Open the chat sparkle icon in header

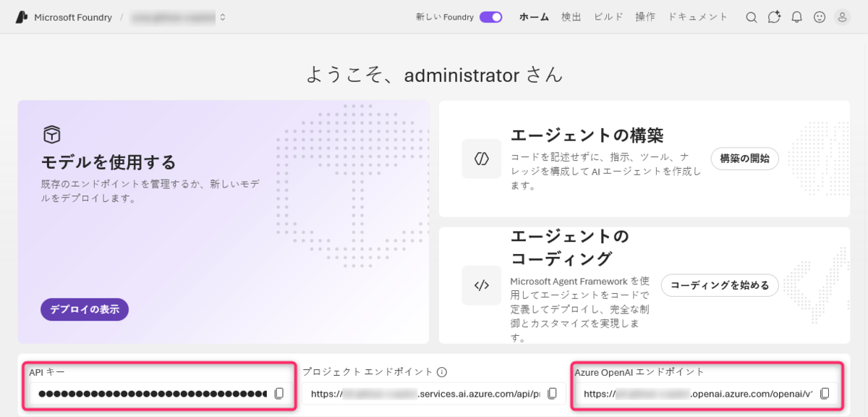[x=774, y=17]
